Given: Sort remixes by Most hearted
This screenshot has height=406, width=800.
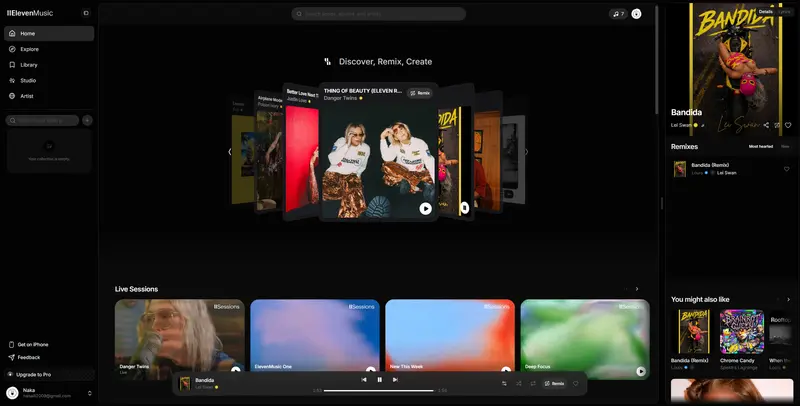Looking at the screenshot, I should (761, 146).
